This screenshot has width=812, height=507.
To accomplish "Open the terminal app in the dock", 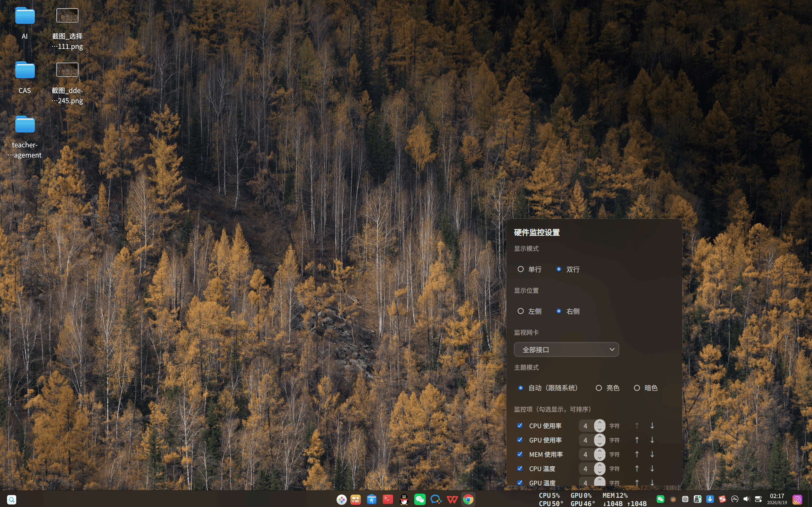I will point(388,500).
